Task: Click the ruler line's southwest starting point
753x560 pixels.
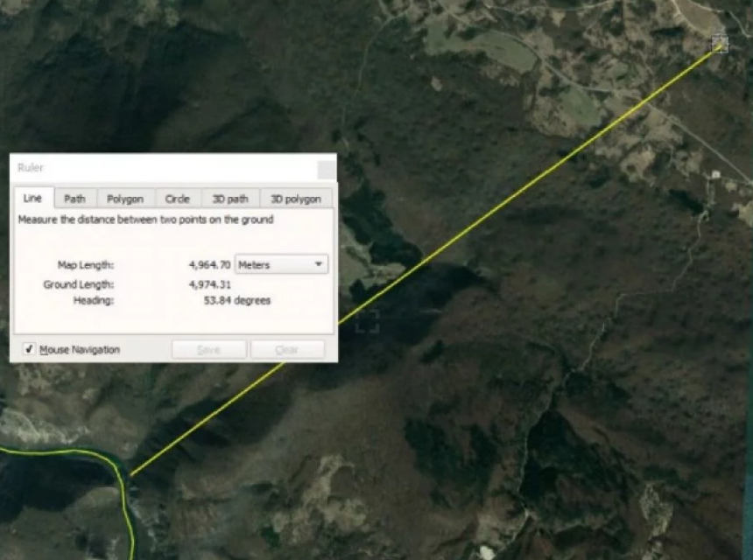Action: [131, 474]
